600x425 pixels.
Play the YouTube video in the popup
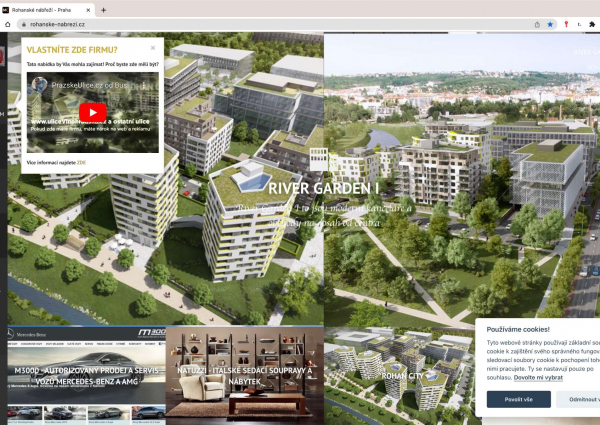coord(91,112)
